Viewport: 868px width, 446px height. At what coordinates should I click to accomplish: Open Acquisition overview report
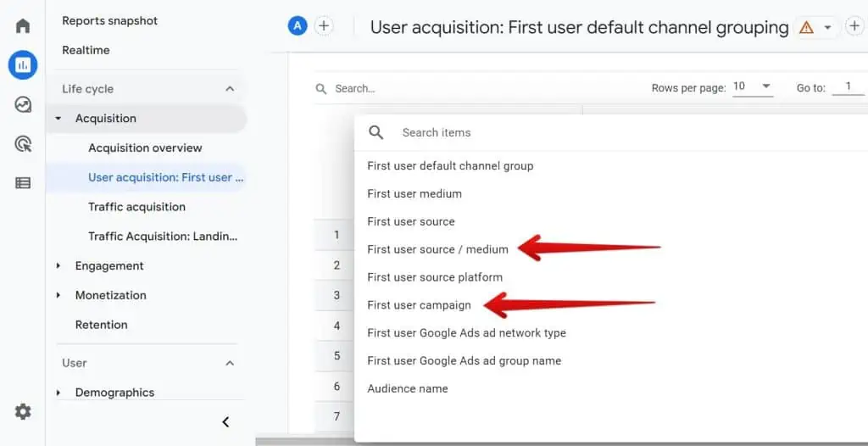coord(145,148)
